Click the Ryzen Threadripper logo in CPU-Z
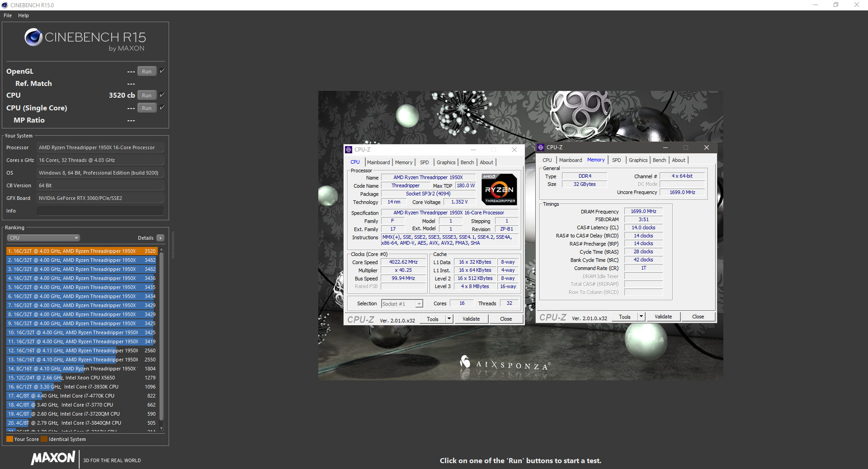Screen dimensions: 868x469 tap(499, 189)
